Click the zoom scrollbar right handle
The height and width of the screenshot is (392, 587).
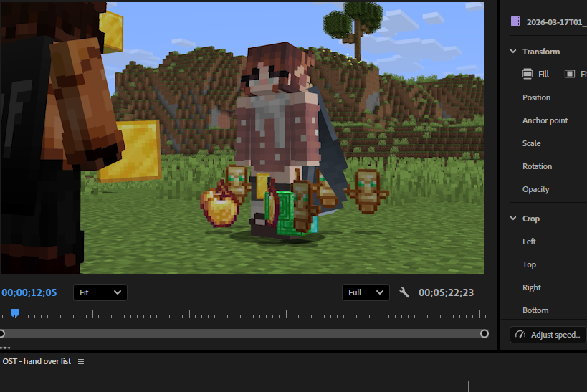pyautogui.click(x=485, y=333)
